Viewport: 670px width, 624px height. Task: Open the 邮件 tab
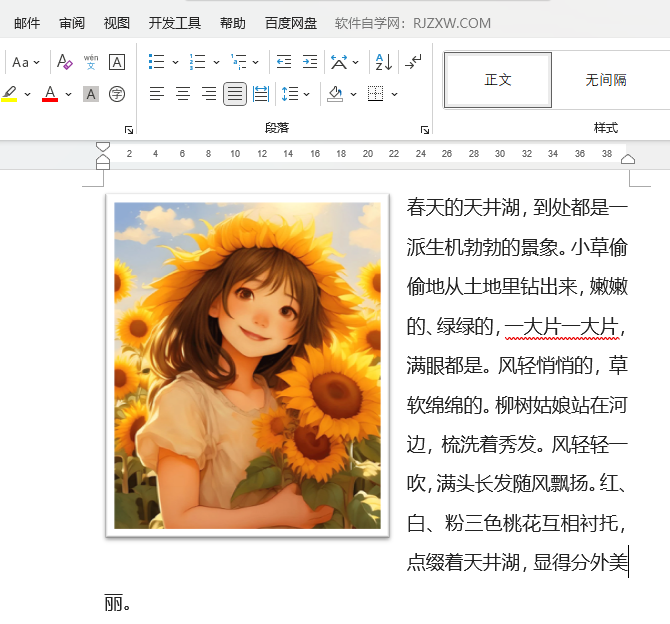click(x=27, y=23)
